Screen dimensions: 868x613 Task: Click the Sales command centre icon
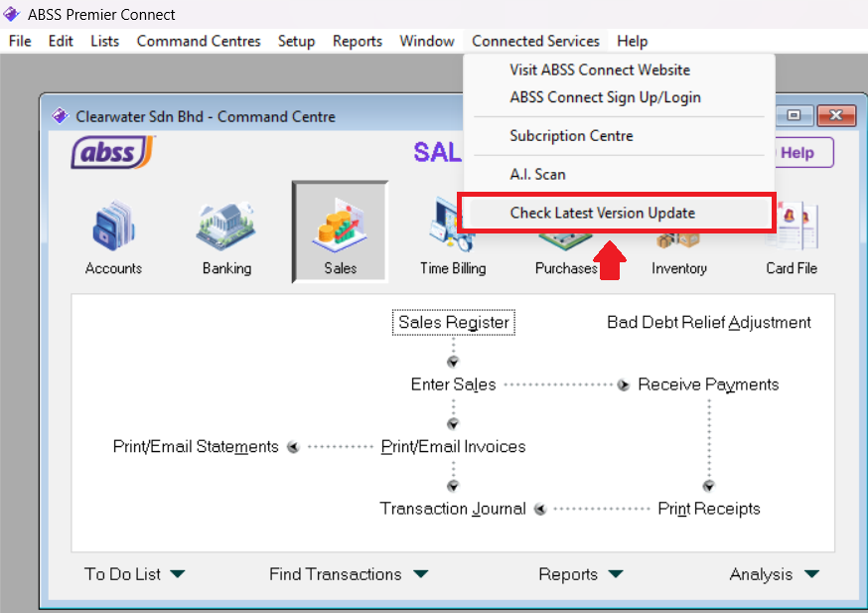[x=340, y=232]
